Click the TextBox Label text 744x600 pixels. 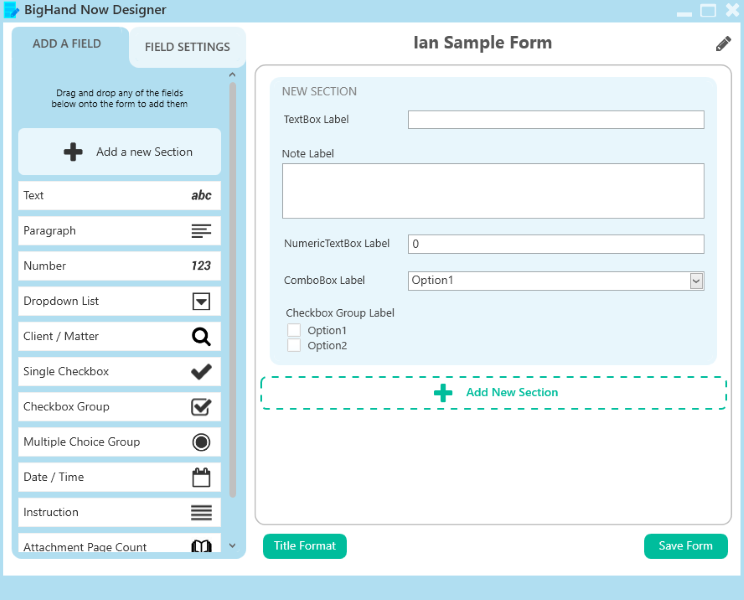pyautogui.click(x=316, y=120)
